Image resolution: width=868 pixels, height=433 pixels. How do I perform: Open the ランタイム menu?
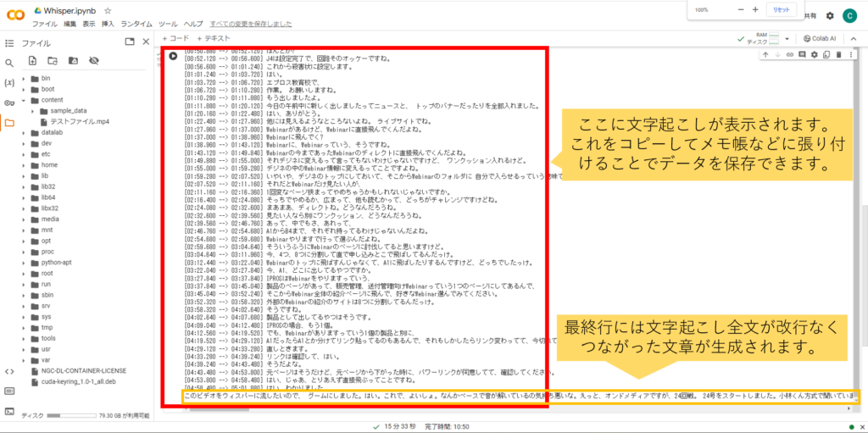pyautogui.click(x=137, y=24)
